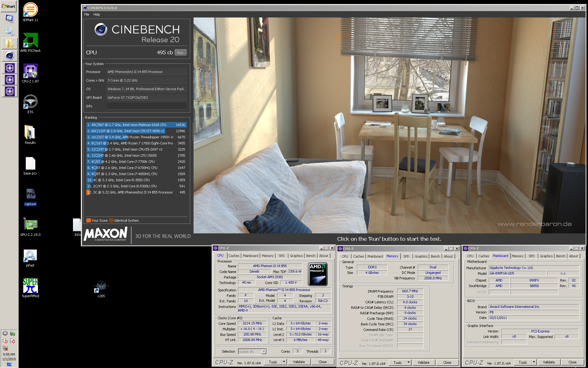The width and height of the screenshot is (588, 368).
Task: Click the Safely Remove Hardware tray icon
Action: pos(13,333)
